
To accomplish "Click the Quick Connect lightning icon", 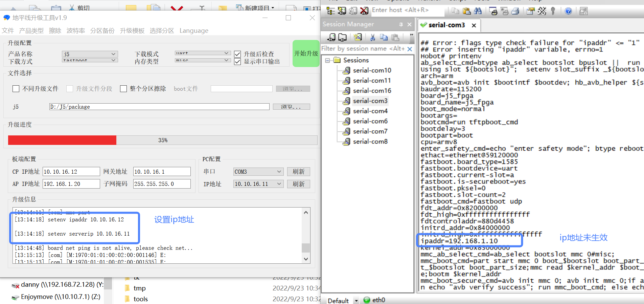I will tap(342, 11).
